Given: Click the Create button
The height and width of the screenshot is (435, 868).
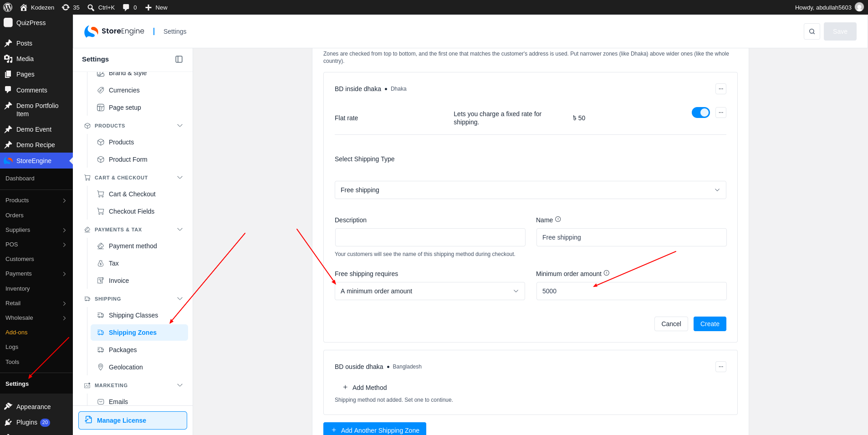Looking at the screenshot, I should coord(710,324).
